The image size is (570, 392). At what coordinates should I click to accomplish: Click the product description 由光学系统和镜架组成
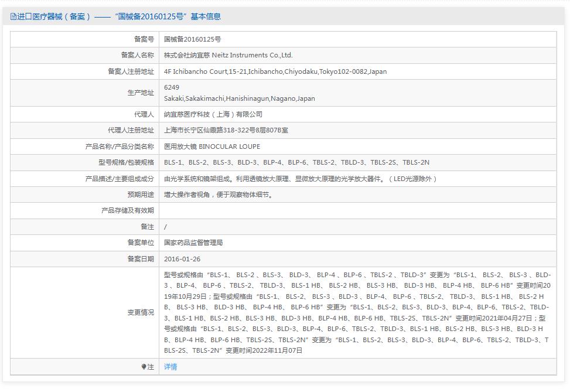(x=300, y=179)
